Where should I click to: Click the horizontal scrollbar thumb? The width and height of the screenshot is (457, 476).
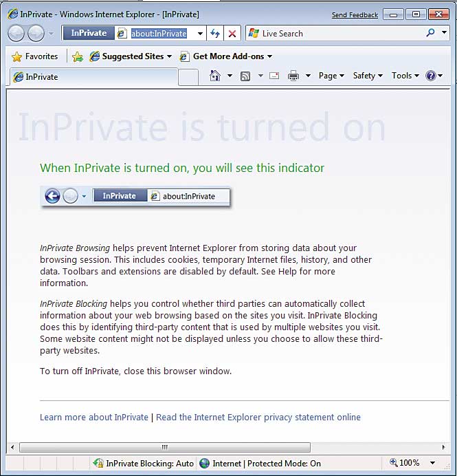point(165,447)
